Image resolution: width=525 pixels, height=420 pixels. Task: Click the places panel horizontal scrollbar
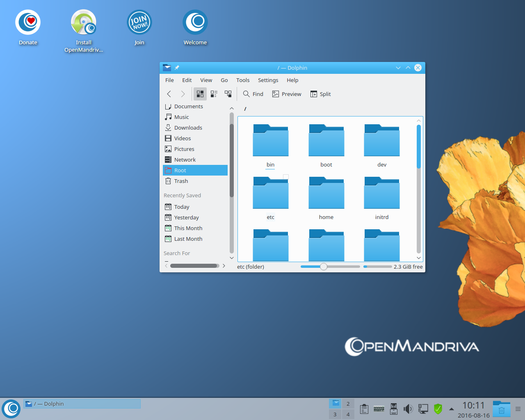(x=195, y=266)
